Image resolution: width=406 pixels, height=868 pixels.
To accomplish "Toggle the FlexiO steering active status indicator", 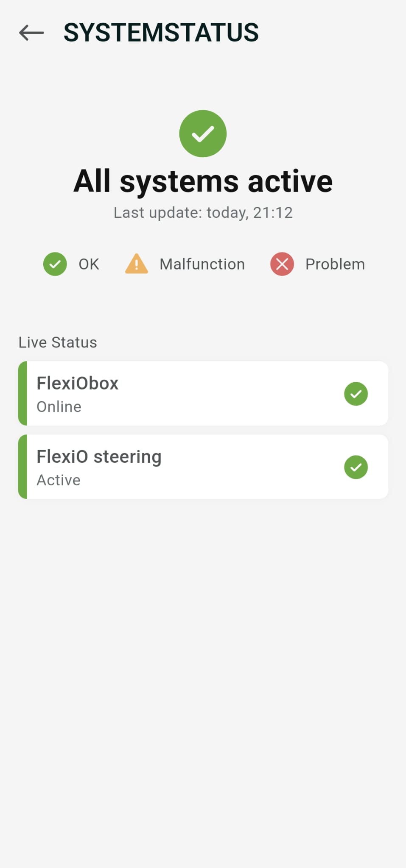I will click(x=356, y=467).
